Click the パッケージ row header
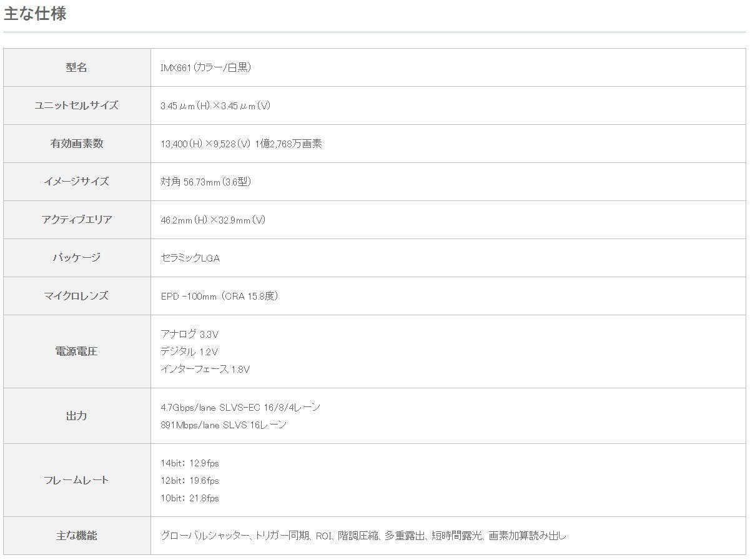This screenshot has height=560, width=750. (x=76, y=258)
